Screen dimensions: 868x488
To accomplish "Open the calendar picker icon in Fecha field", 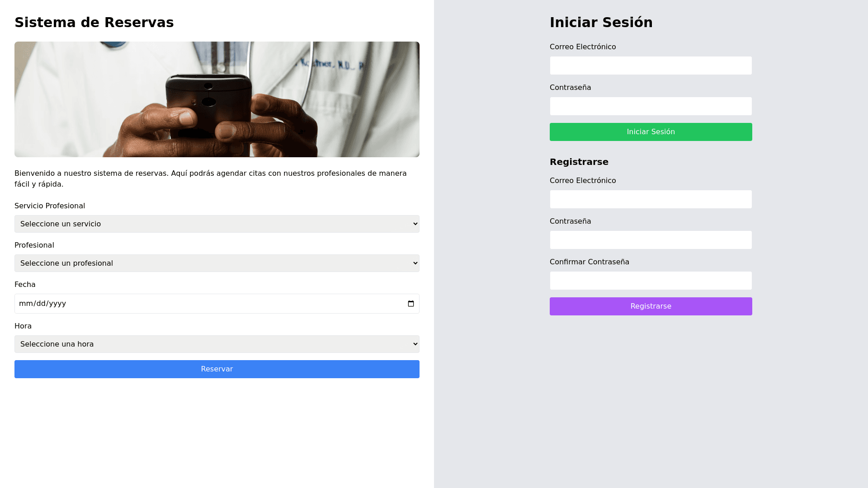I will point(410,304).
